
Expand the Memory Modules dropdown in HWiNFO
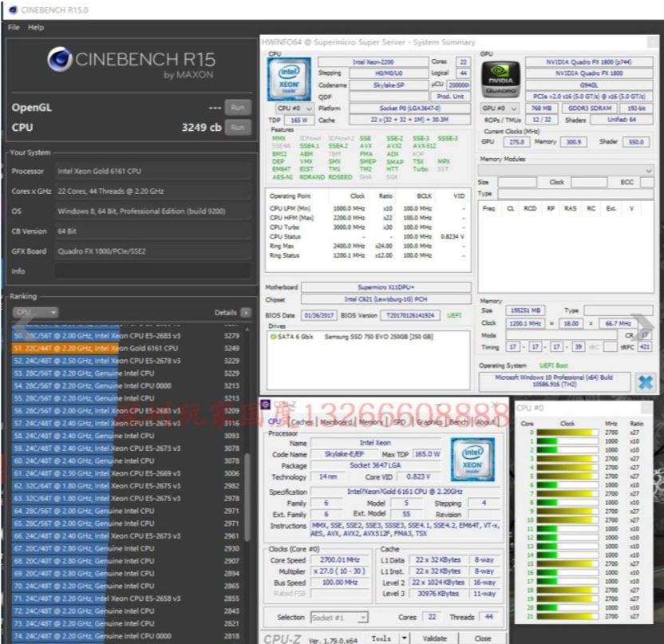click(x=566, y=170)
